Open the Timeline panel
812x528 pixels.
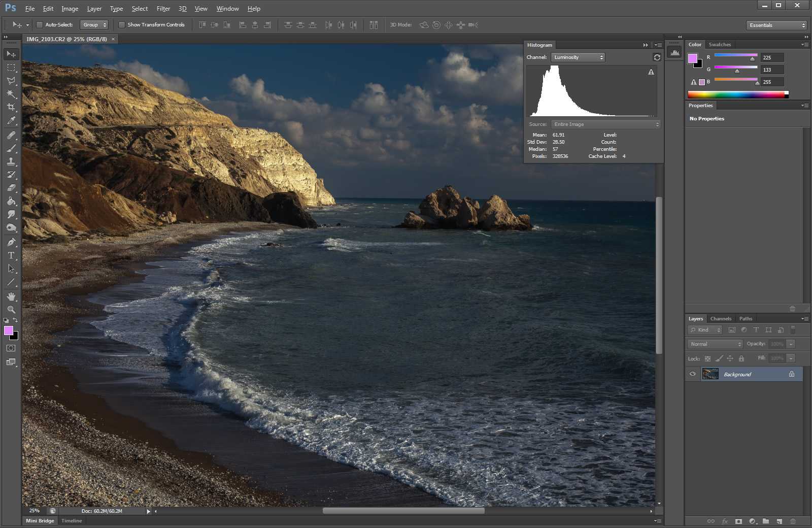[72, 521]
